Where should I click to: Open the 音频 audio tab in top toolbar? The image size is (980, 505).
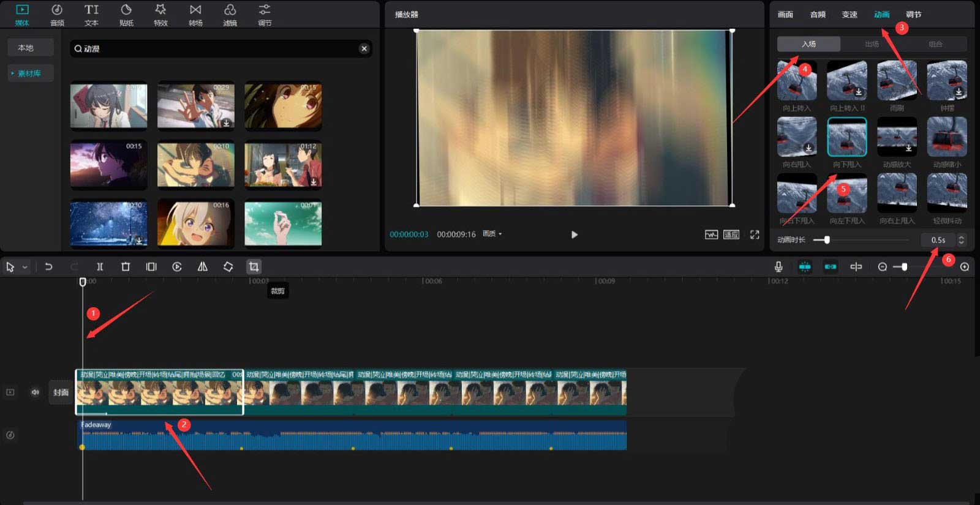click(x=57, y=15)
